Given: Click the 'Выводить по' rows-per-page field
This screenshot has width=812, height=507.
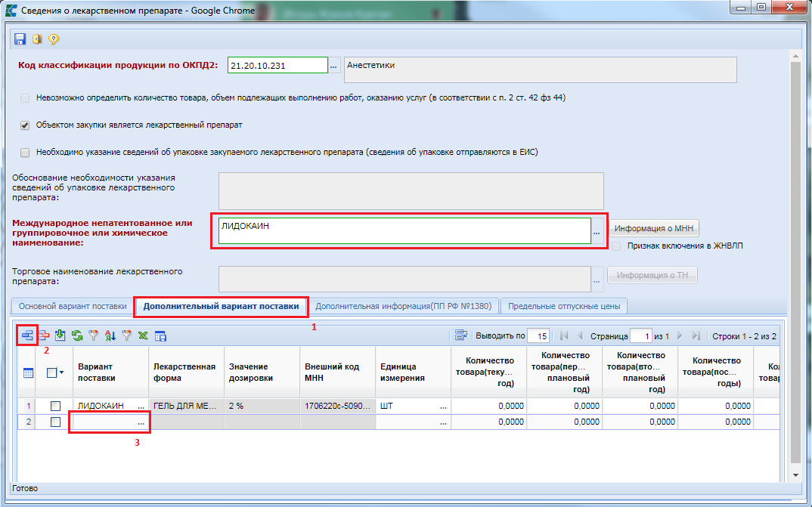Looking at the screenshot, I should pos(538,335).
